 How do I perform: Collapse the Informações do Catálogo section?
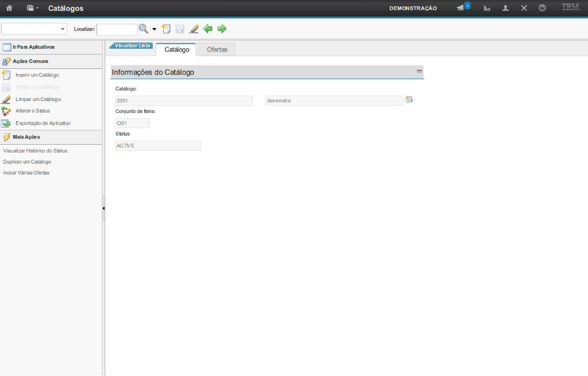(419, 71)
